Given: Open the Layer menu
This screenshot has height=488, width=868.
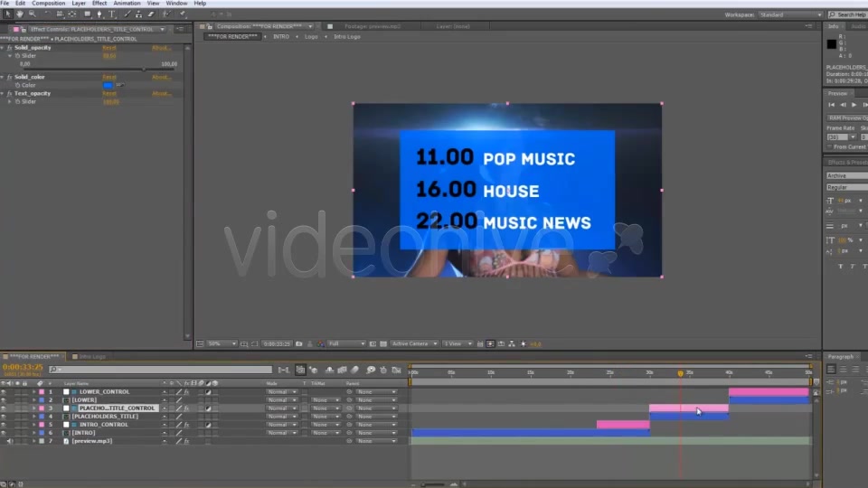Looking at the screenshot, I should click(x=79, y=4).
